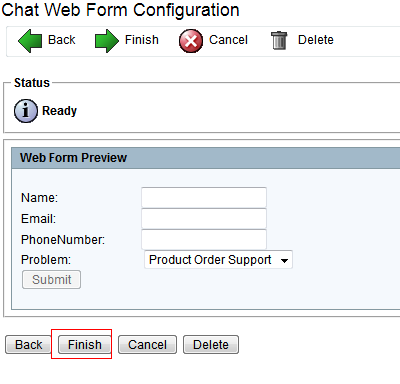Click the green left arrow Back icon
Screen dimensions: 400x384
click(30, 41)
